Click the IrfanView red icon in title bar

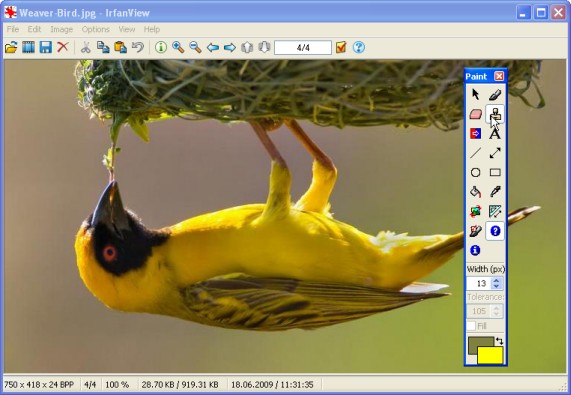10,12
